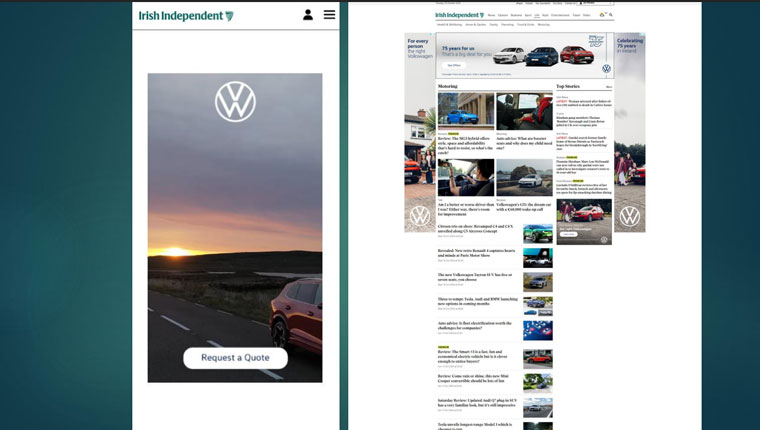
Task: Open the Tayron SUV thumbnail
Action: [538, 282]
